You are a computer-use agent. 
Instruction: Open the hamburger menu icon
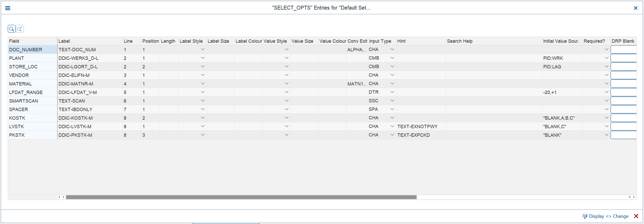[x=8, y=8]
